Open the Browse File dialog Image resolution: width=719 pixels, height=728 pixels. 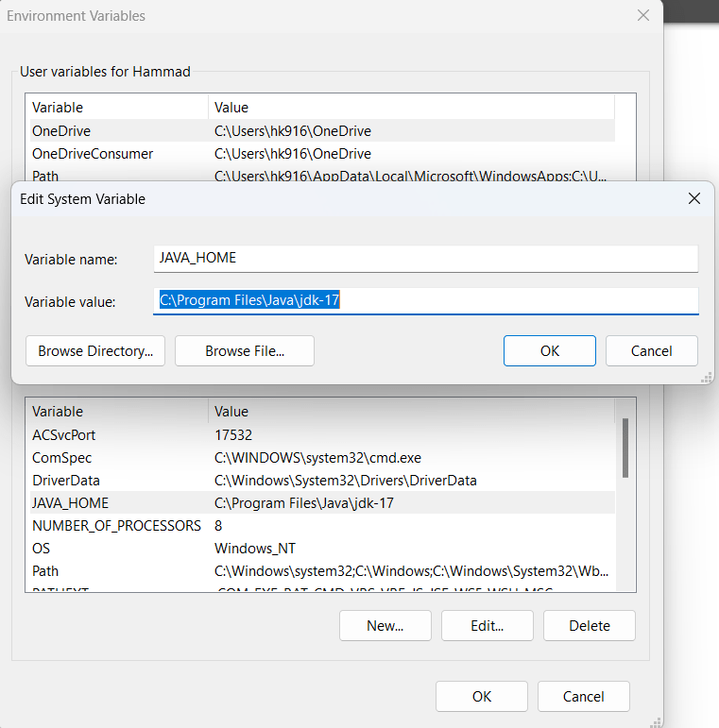tap(245, 351)
